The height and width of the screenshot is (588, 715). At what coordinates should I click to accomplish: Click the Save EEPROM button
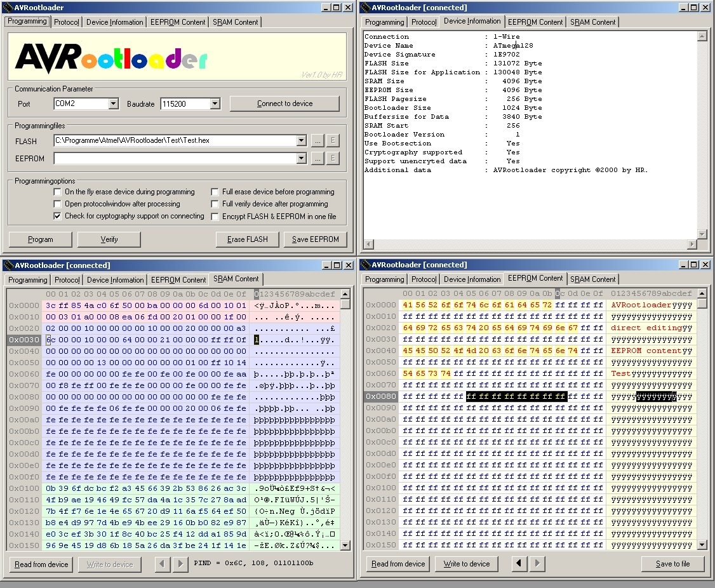[x=315, y=239]
